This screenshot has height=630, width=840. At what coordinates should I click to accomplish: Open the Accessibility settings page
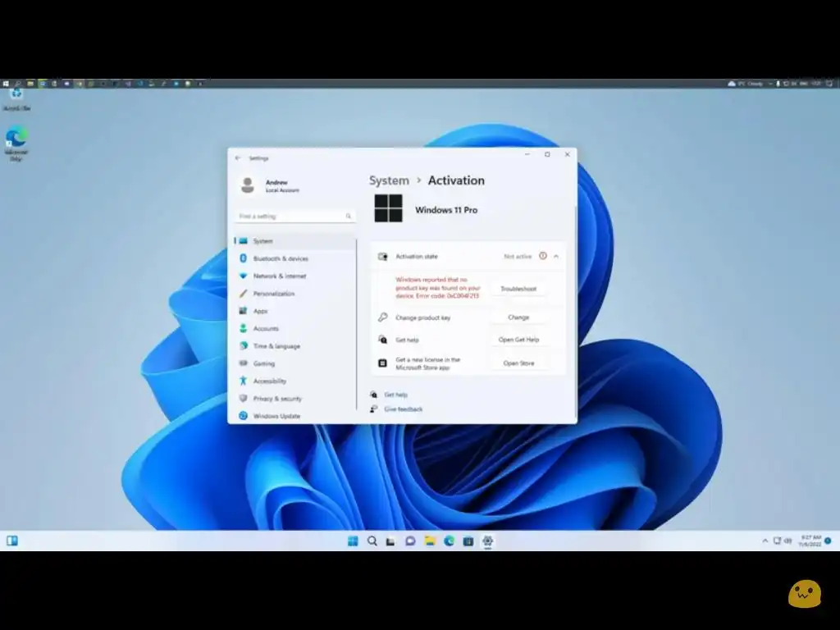(x=294, y=381)
